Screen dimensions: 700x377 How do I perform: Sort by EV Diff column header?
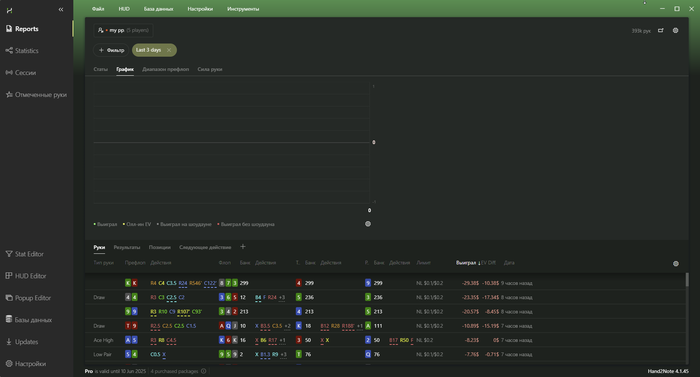(x=488, y=263)
